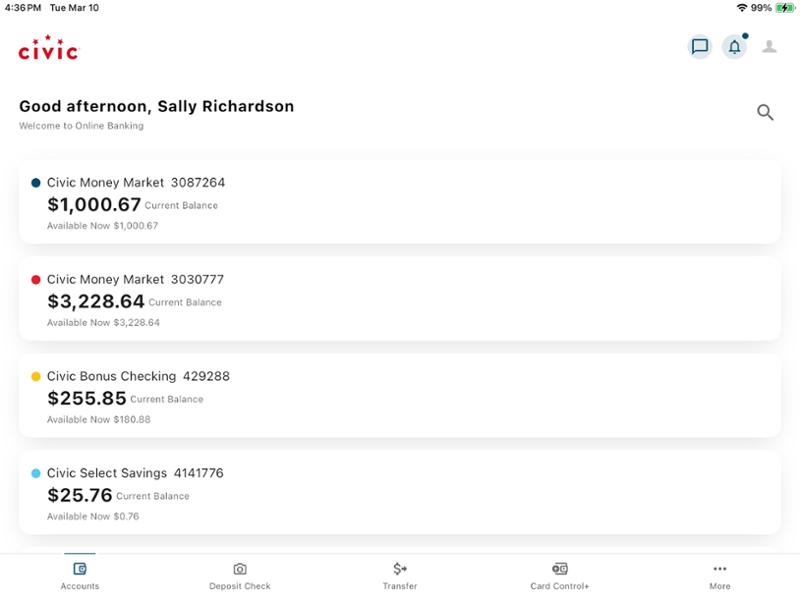Switch to the Accounts tab label
Viewport: 800px width, 600px height.
80,586
